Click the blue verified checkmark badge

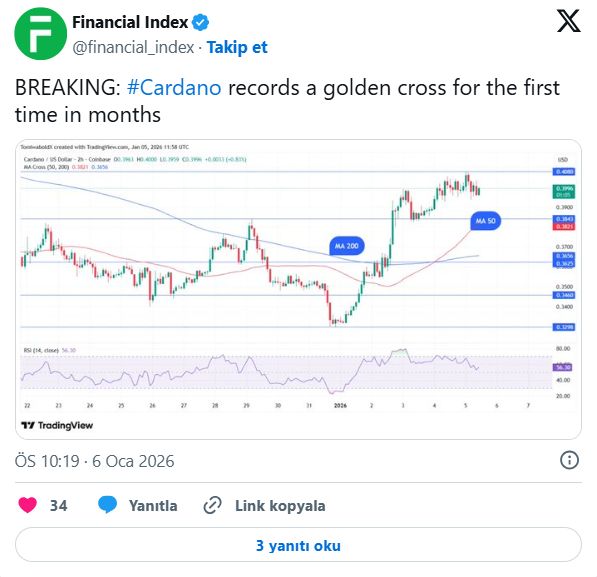pyautogui.click(x=200, y=22)
